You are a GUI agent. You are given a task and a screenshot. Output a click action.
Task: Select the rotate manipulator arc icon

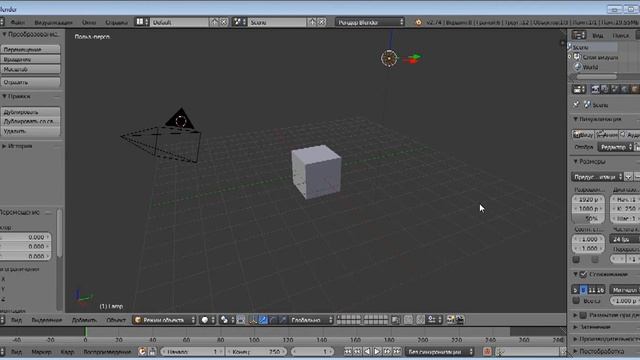point(273,320)
